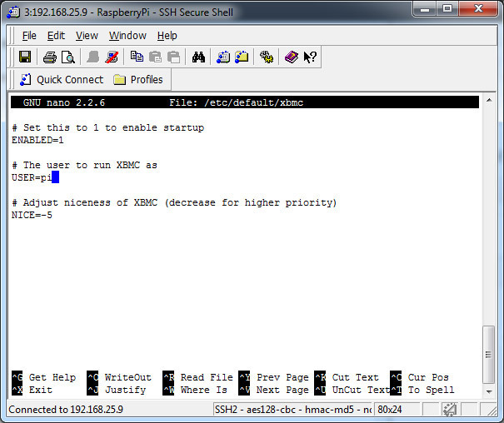Click the Save toolbar icon
The width and height of the screenshot is (504, 423).
(x=25, y=57)
